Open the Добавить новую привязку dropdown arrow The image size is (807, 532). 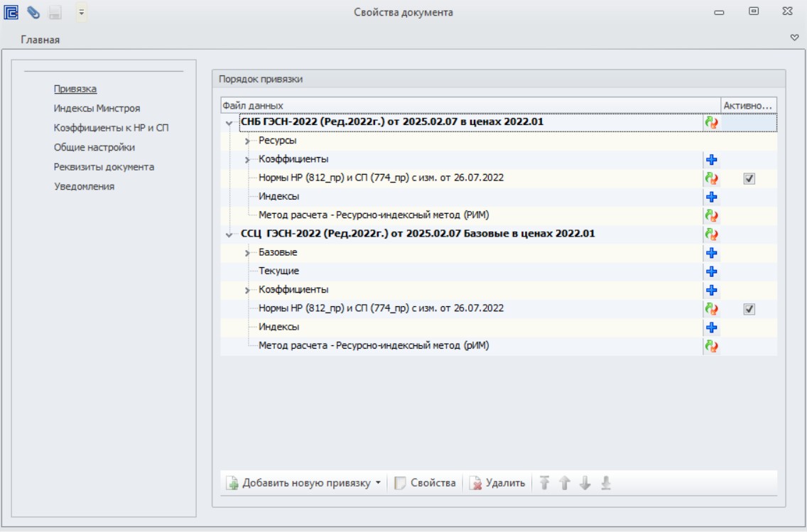click(x=378, y=482)
